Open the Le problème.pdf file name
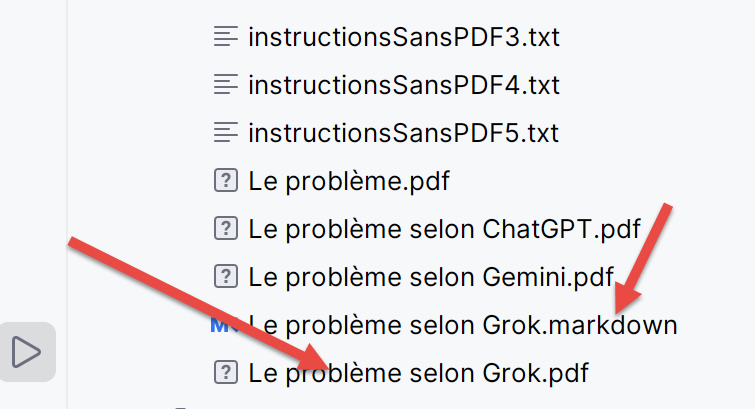Screen dimensions: 755x409 pos(348,181)
